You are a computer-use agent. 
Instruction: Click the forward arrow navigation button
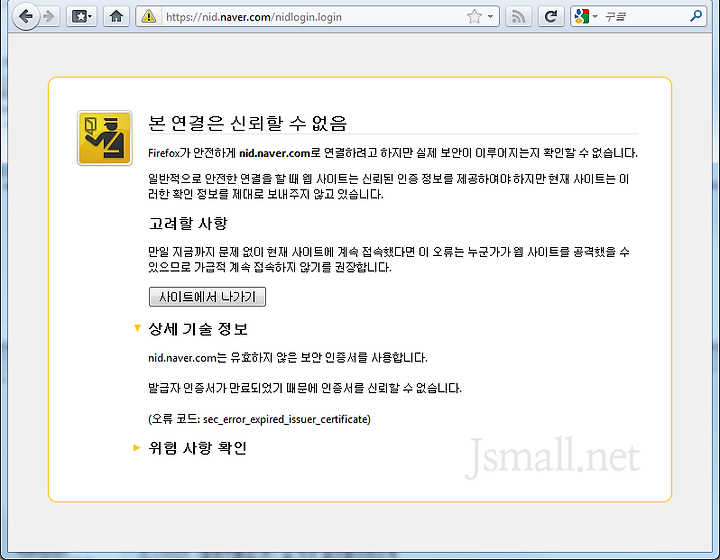coord(49,17)
